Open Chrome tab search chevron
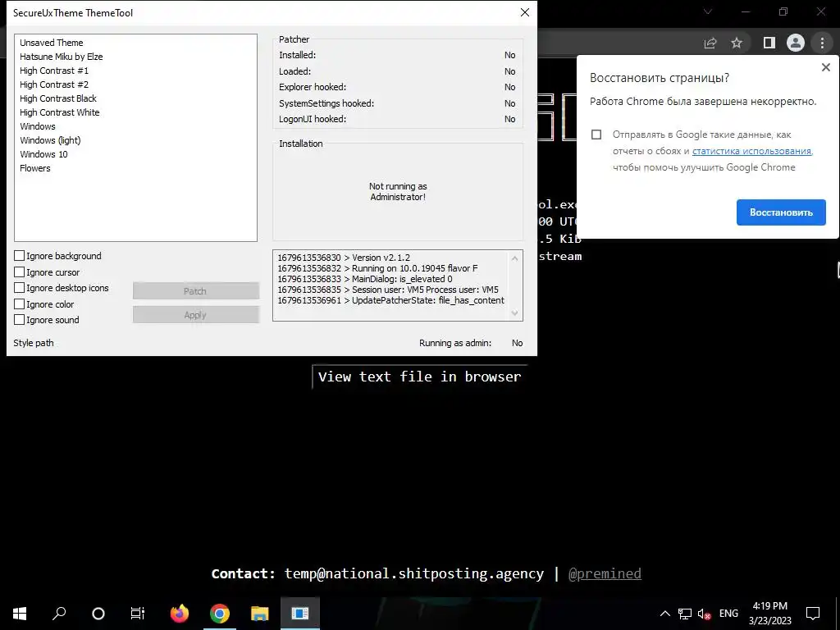840x630 pixels. coord(708,11)
